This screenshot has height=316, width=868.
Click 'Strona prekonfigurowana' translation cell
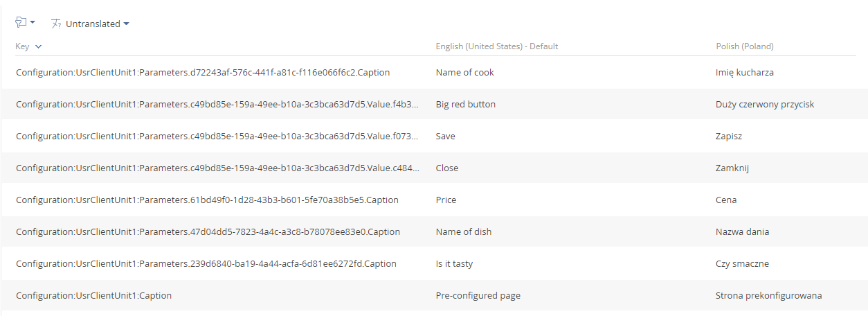coord(769,295)
